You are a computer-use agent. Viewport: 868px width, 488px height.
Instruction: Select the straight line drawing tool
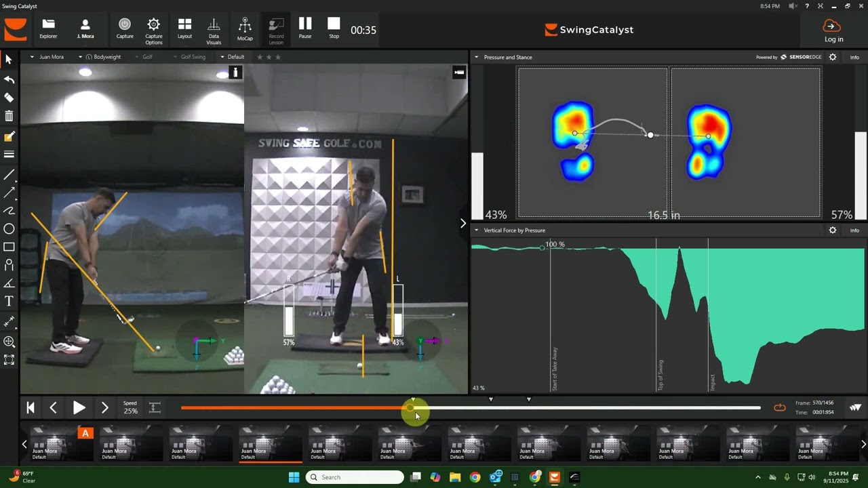9,175
